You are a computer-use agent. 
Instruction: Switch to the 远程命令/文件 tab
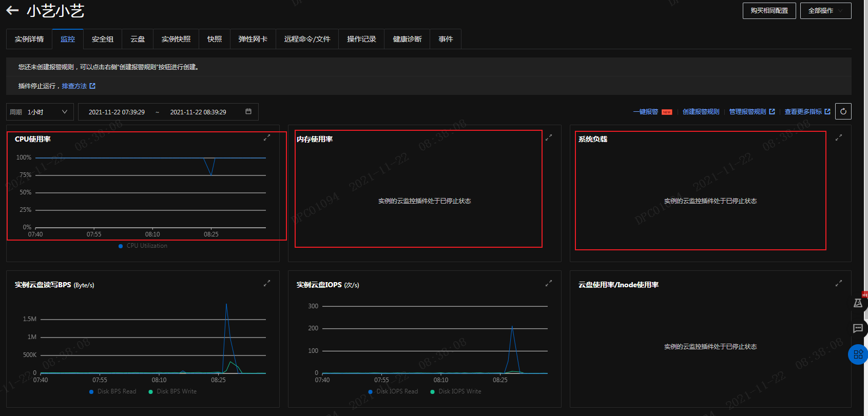point(307,39)
